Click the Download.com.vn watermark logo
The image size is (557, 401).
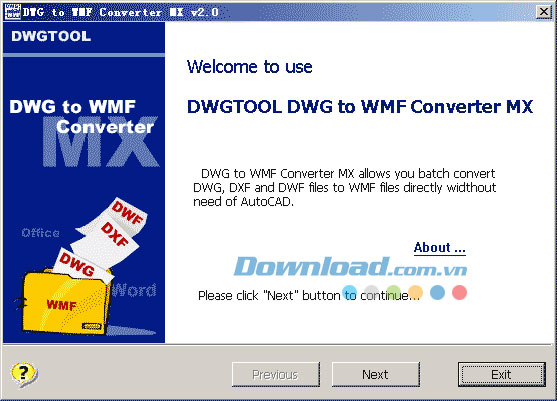pos(350,266)
